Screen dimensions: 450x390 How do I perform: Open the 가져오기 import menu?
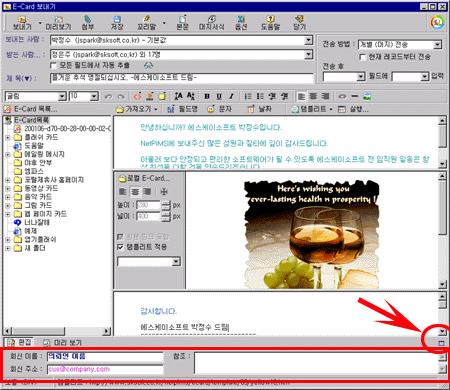point(137,109)
